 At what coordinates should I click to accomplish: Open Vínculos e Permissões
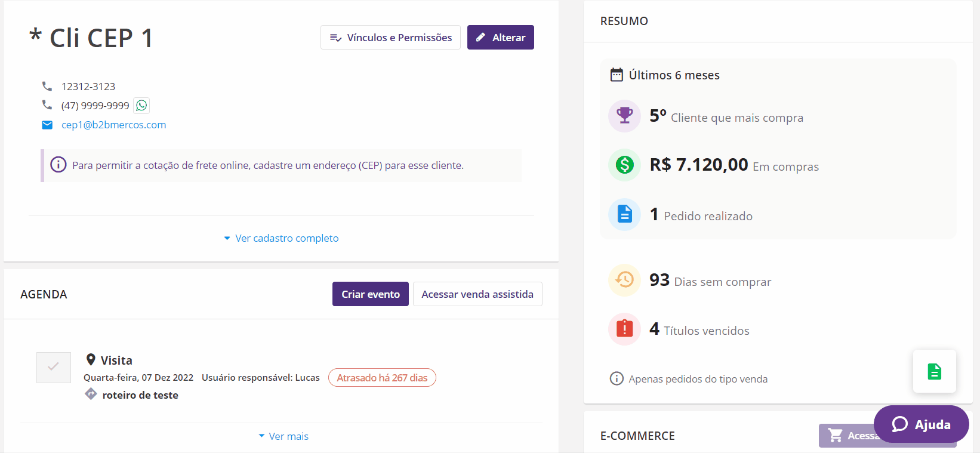coord(390,38)
